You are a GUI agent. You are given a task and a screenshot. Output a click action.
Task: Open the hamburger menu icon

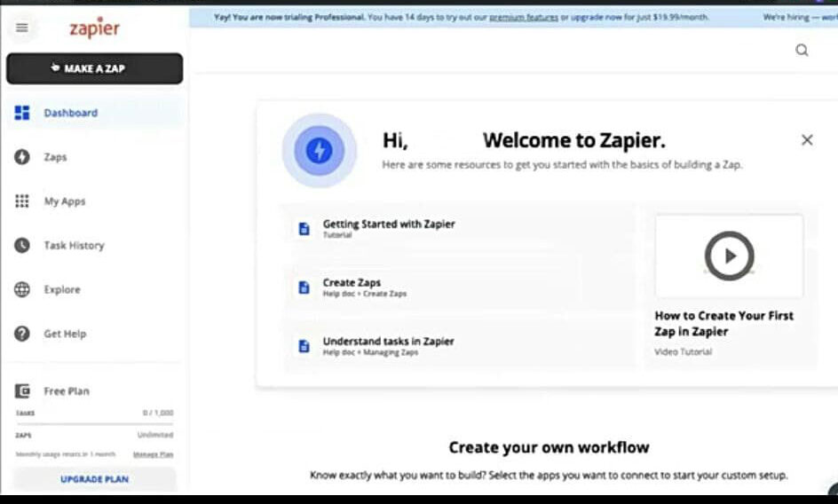(x=22, y=28)
